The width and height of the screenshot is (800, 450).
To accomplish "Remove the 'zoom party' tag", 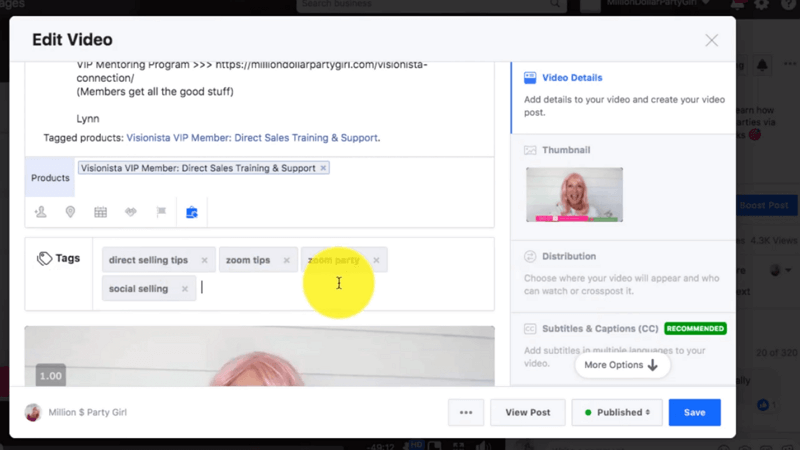I will pos(376,260).
